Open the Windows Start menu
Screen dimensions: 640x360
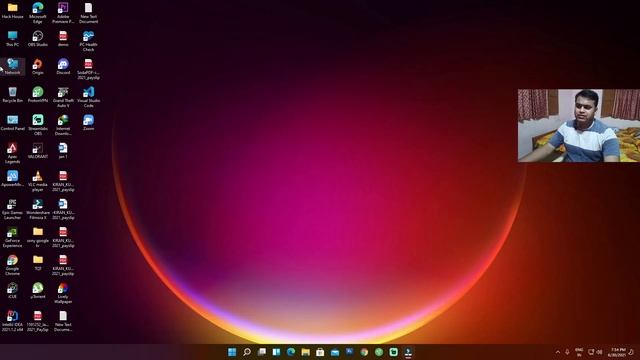pos(232,352)
